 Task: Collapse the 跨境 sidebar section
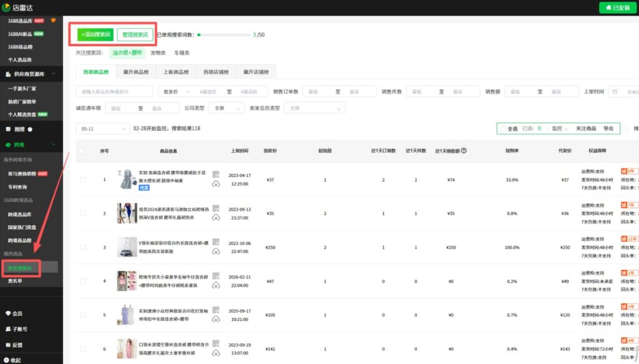(x=54, y=145)
